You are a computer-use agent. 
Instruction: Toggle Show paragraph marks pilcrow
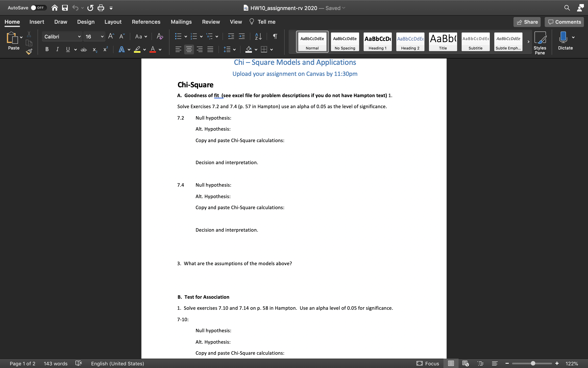(275, 36)
